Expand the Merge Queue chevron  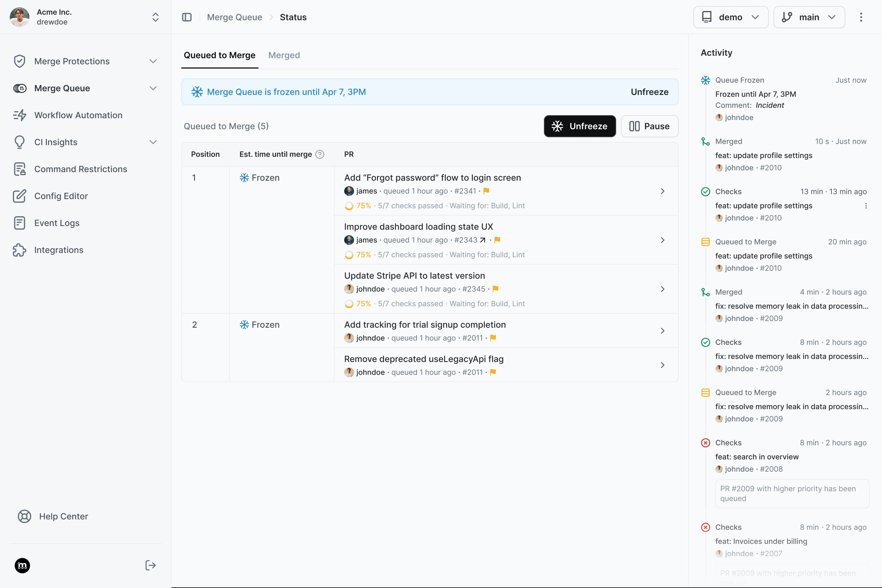coord(153,88)
